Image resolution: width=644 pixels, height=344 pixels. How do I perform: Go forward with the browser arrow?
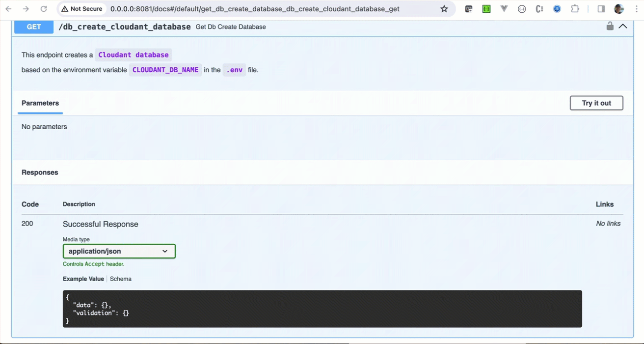26,9
